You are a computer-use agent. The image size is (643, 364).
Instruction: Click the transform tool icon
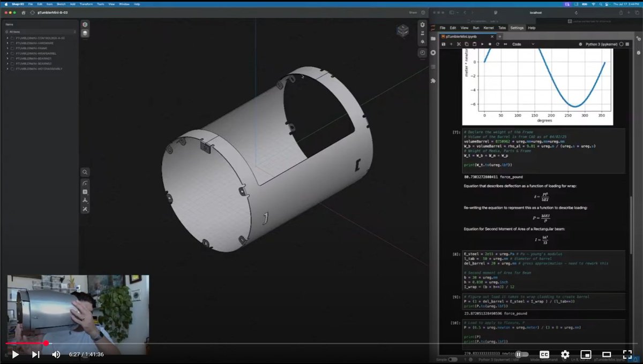(85, 200)
